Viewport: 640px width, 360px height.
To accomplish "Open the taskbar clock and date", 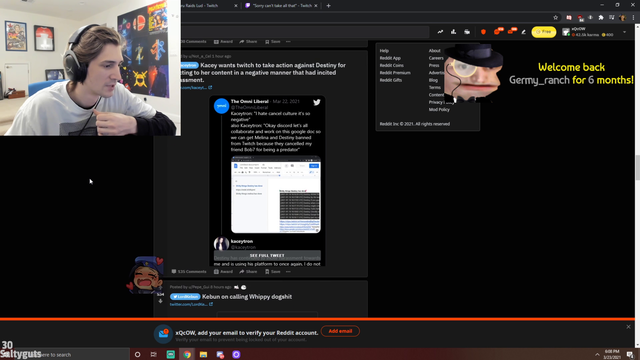I will [x=612, y=354].
